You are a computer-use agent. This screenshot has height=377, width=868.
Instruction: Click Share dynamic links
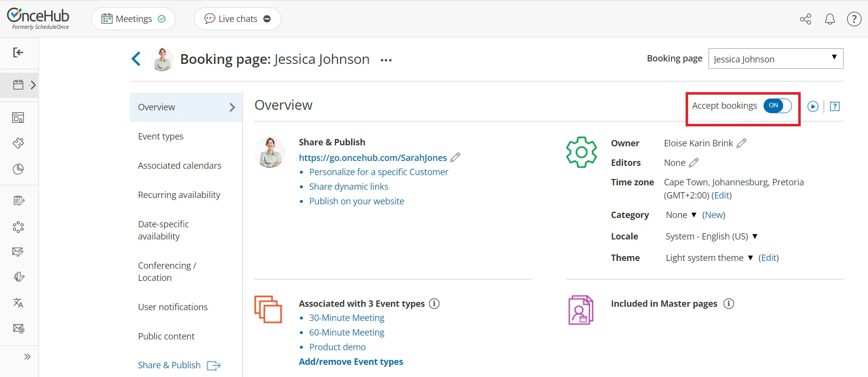pyautogui.click(x=349, y=187)
